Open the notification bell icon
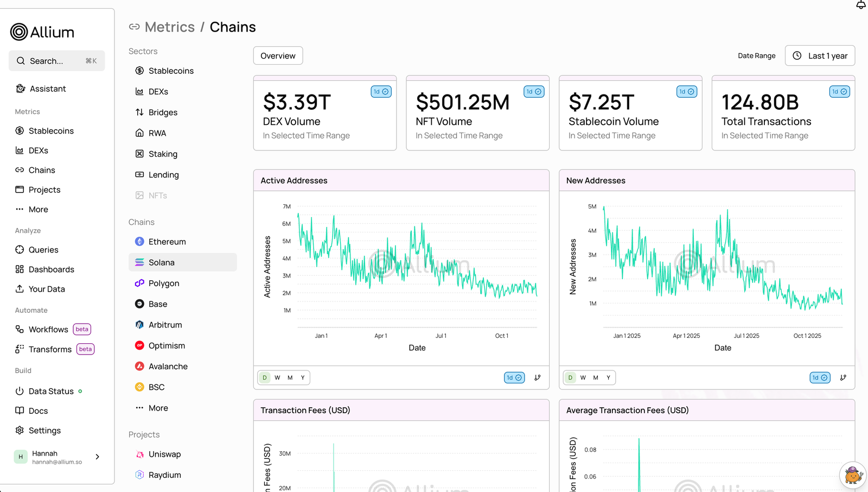The height and width of the screenshot is (492, 868). click(x=860, y=5)
